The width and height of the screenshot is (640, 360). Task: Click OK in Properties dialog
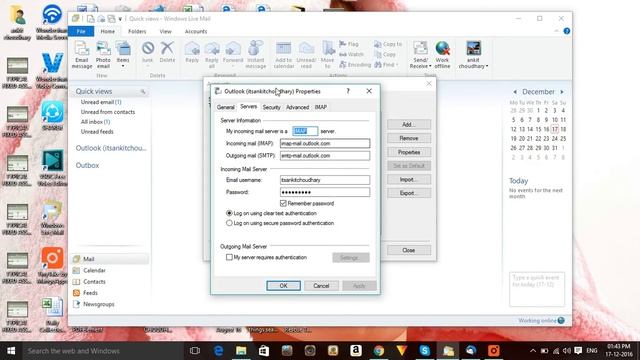pyautogui.click(x=283, y=286)
